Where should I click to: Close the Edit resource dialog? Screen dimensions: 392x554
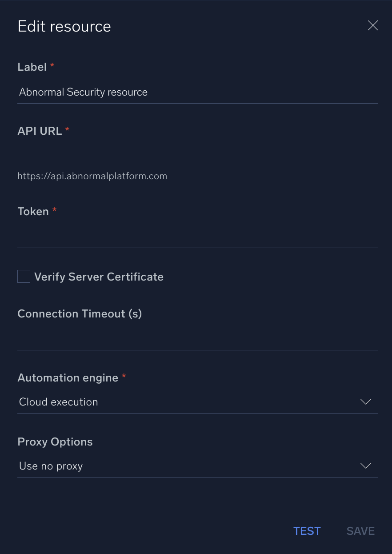tap(372, 25)
